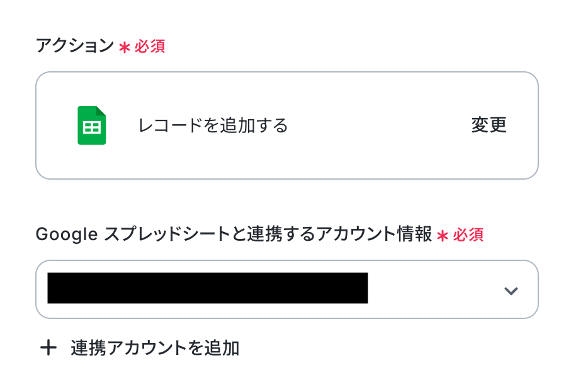588x382 pixels.
Task: Click the action card's left padding beside Sheets icon
Action: coord(55,125)
